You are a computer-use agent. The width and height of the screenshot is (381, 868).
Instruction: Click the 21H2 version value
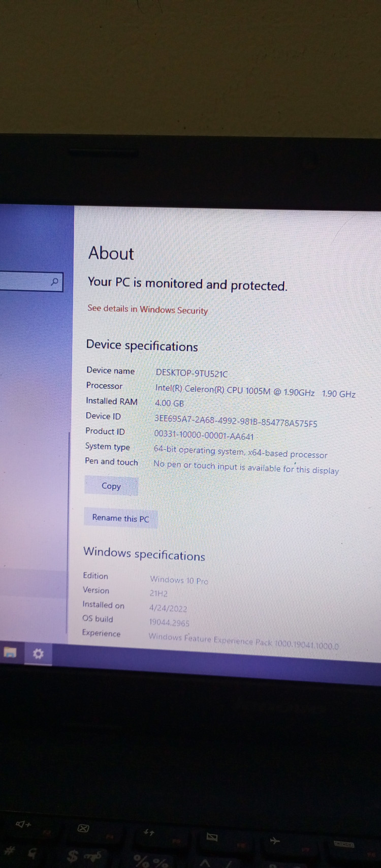pyautogui.click(x=158, y=594)
